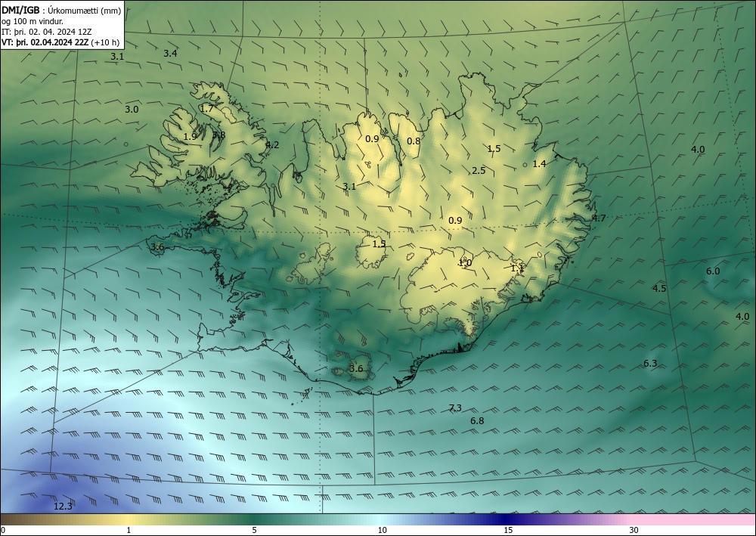Click the 'DMI/IGB : Úrkomumætti (mm)' title text
This screenshot has height=536, width=756.
click(x=61, y=10)
